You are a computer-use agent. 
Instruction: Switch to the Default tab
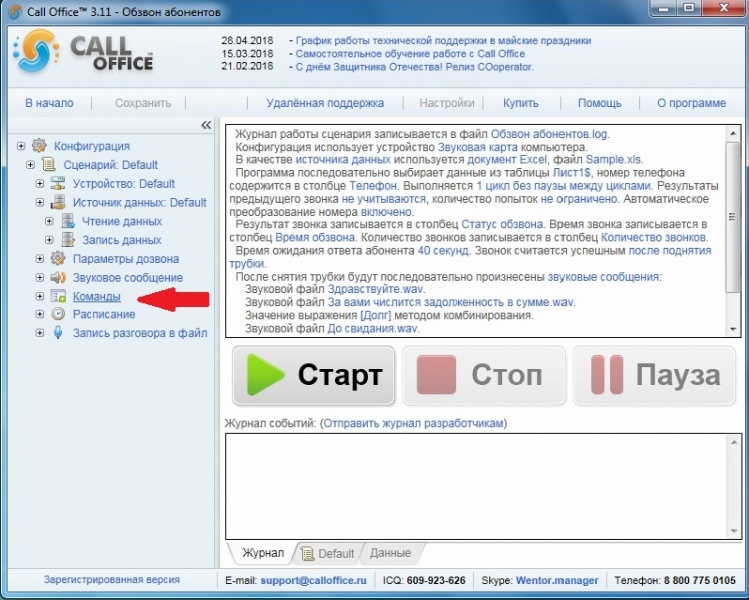(x=329, y=553)
